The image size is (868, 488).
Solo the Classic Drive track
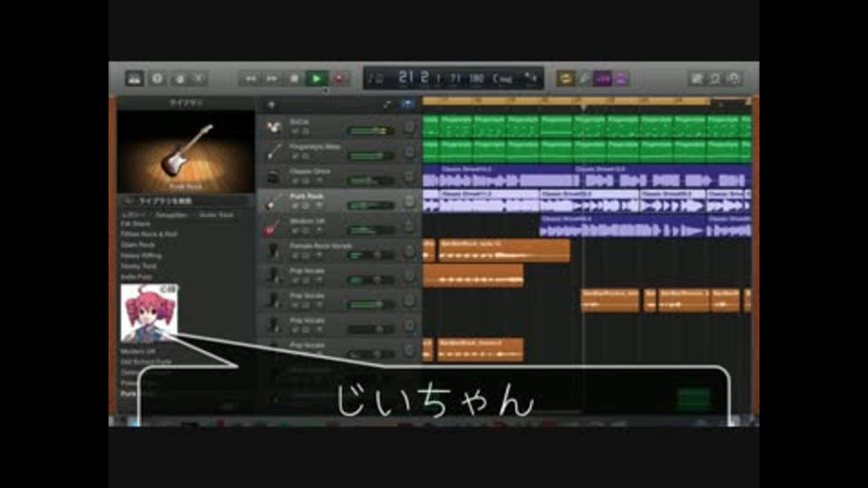(x=306, y=181)
